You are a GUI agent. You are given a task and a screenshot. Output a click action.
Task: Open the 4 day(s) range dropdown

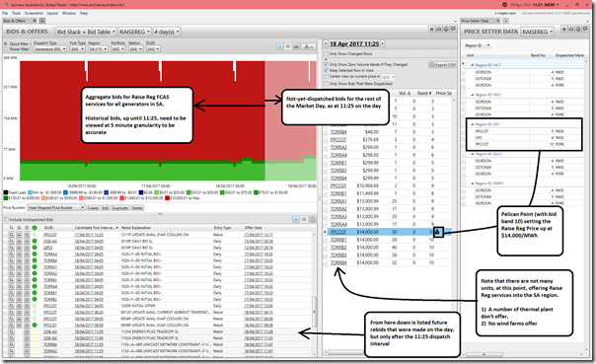[x=167, y=32]
